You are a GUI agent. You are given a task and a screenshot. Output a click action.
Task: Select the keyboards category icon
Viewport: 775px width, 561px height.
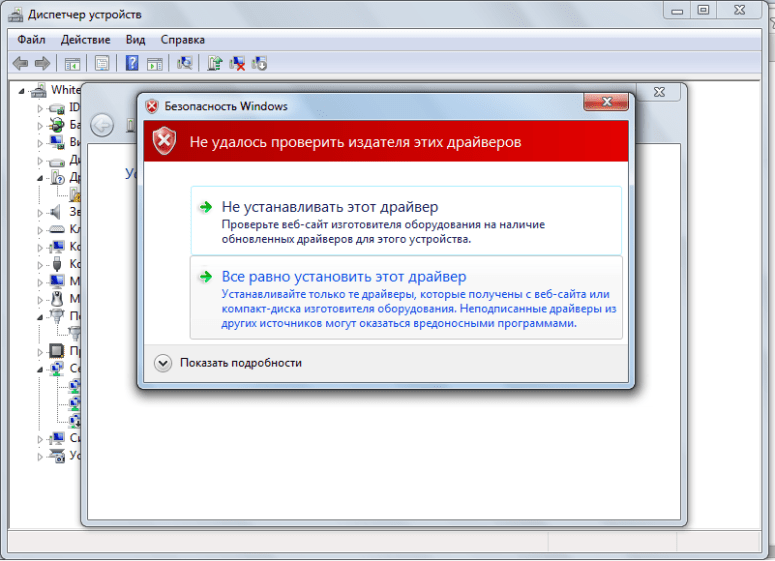tap(57, 229)
